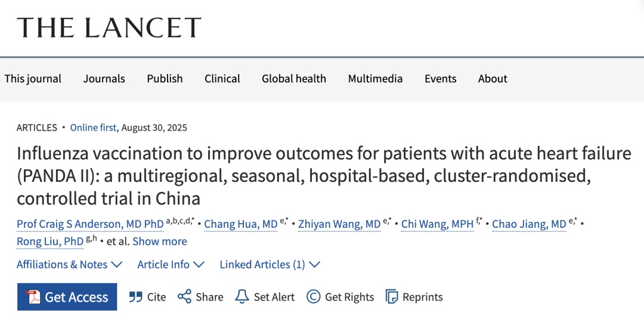Click the Reprints document icon
The width and height of the screenshot is (644, 316).
click(392, 297)
